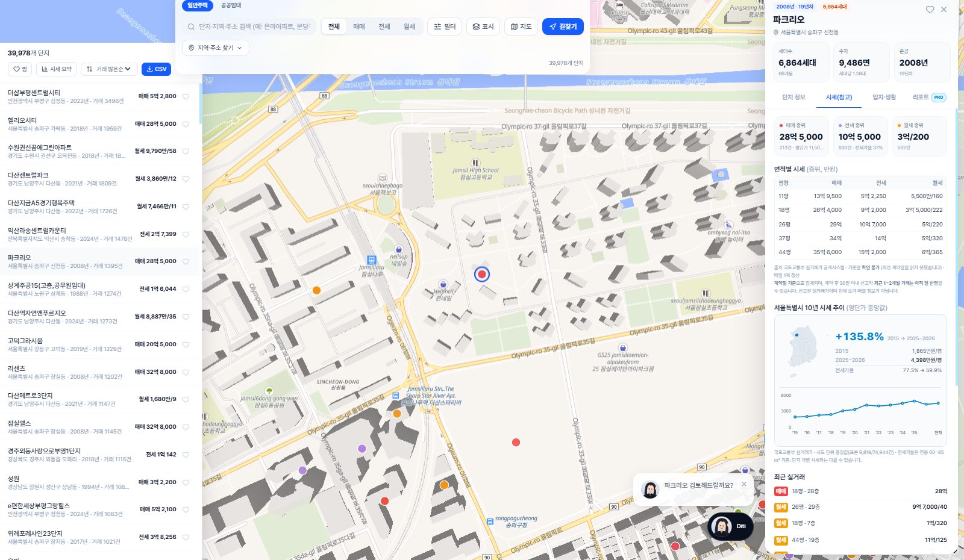Favorite 헬리오시티 with its heart icon

click(x=186, y=124)
